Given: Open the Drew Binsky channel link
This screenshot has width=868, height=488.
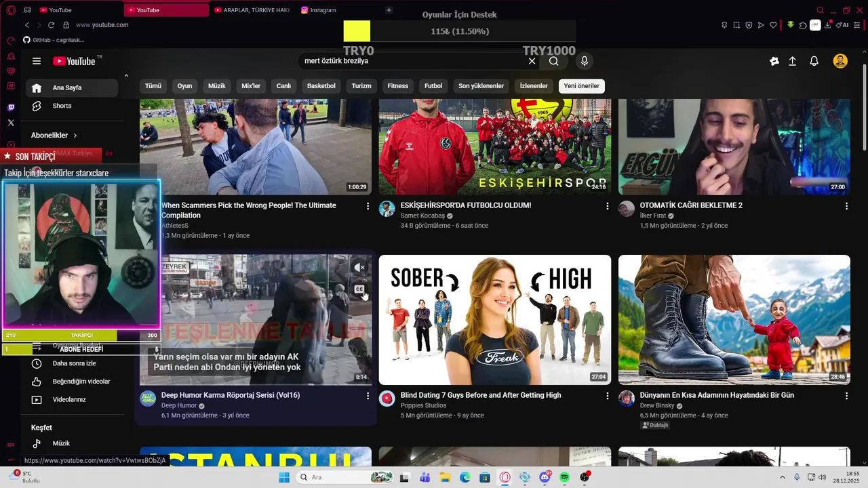Looking at the screenshot, I should [657, 405].
